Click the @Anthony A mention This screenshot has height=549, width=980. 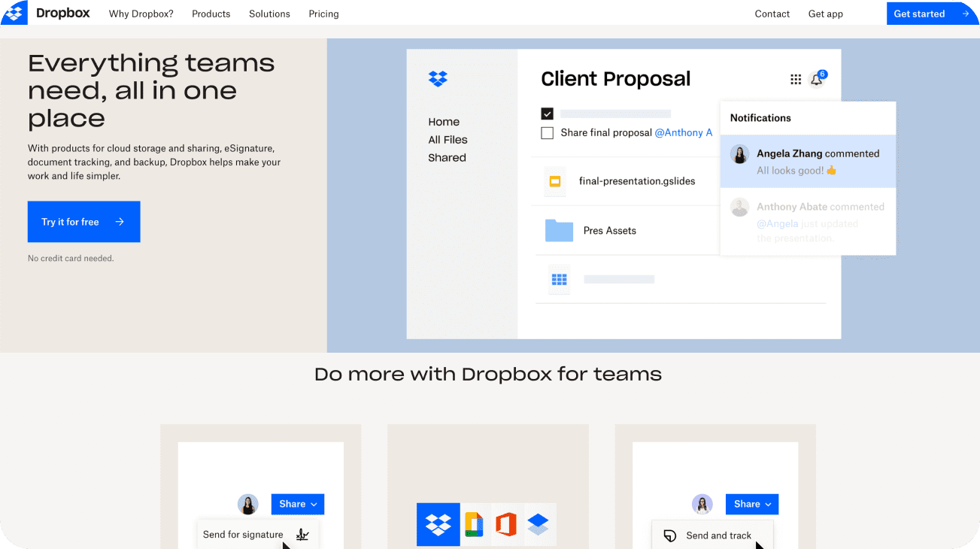point(683,132)
